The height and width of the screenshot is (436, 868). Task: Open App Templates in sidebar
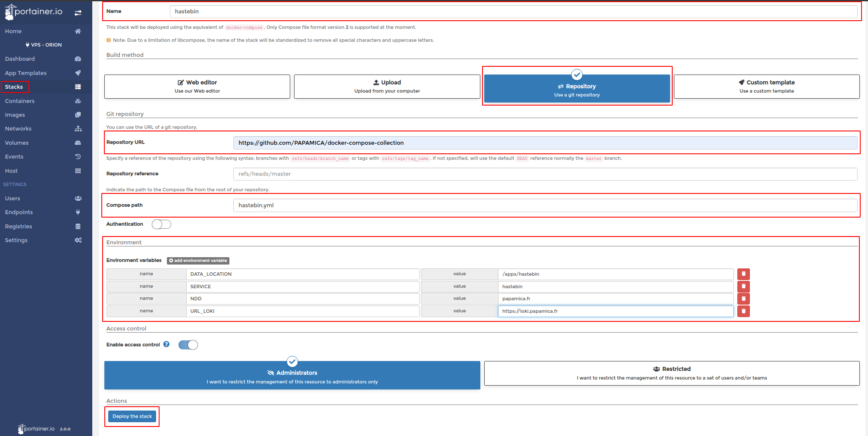(x=26, y=73)
